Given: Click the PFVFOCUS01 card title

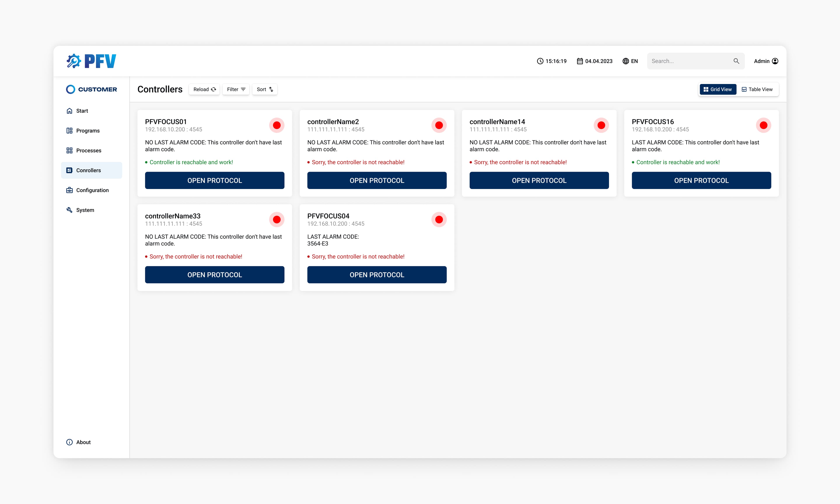Looking at the screenshot, I should tap(166, 122).
